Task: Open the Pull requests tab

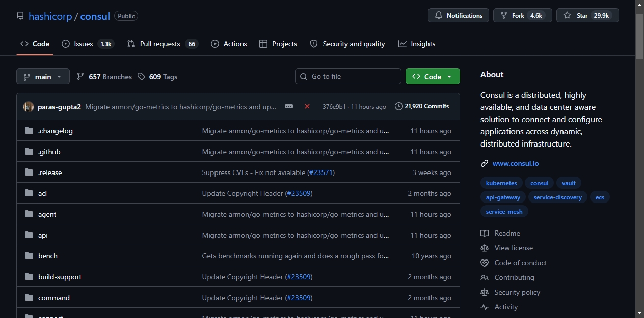Action: [x=163, y=44]
